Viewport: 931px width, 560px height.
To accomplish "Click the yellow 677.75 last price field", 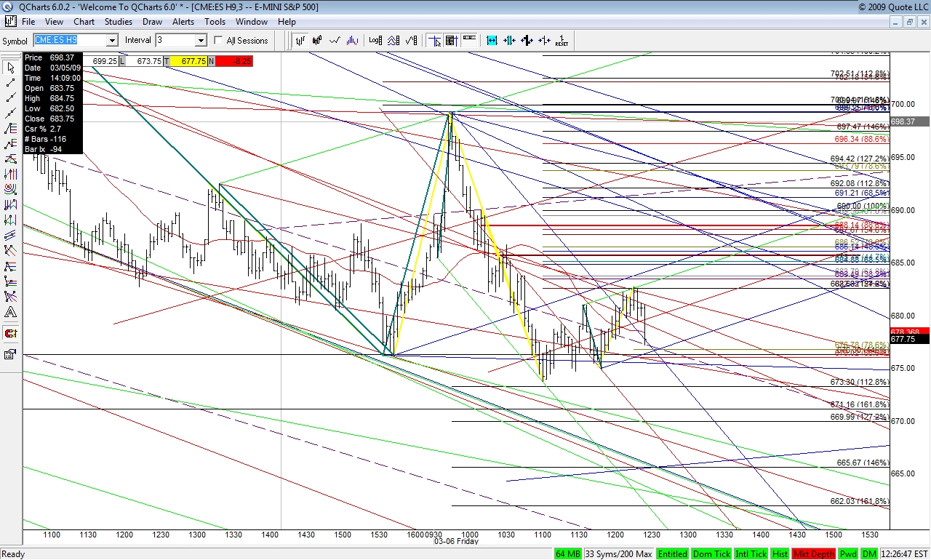I will coord(188,61).
